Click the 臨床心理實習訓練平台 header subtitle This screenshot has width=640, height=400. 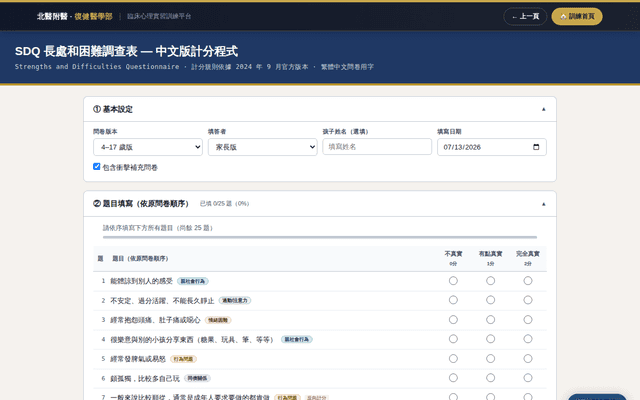pyautogui.click(x=159, y=16)
